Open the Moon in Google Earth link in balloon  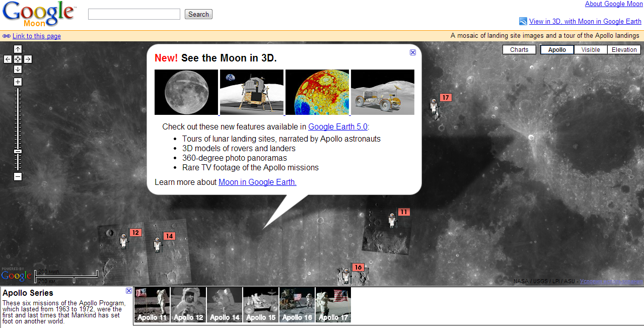pos(257,182)
